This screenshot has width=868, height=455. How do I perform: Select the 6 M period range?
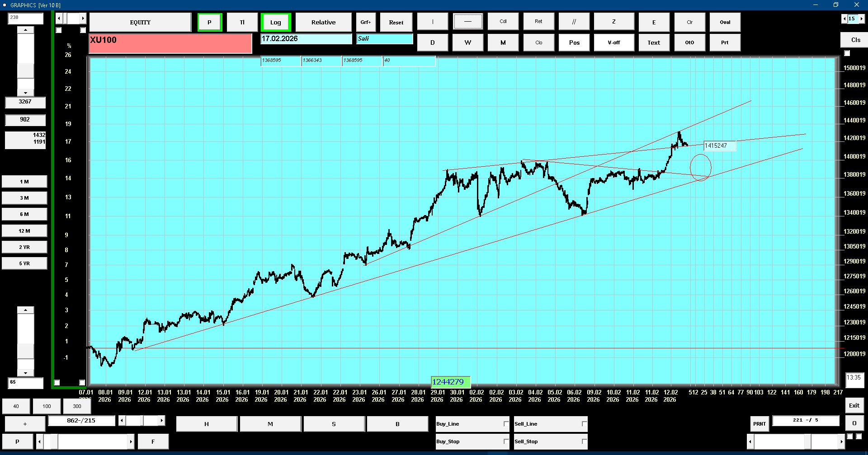point(24,214)
